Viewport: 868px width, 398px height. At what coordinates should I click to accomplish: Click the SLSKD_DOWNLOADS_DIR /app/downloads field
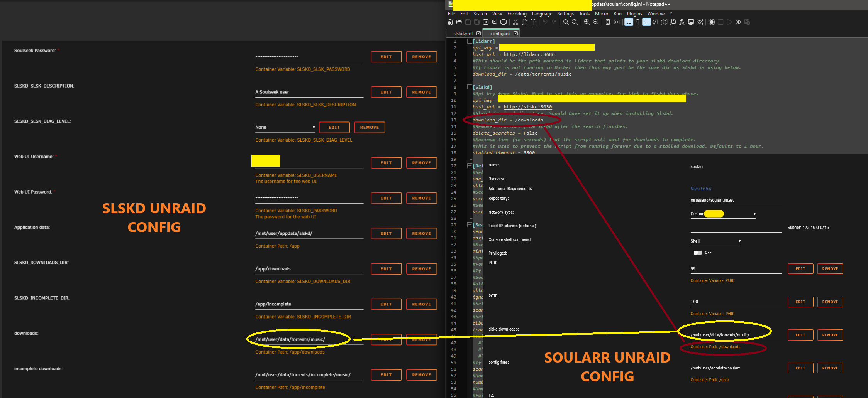309,269
